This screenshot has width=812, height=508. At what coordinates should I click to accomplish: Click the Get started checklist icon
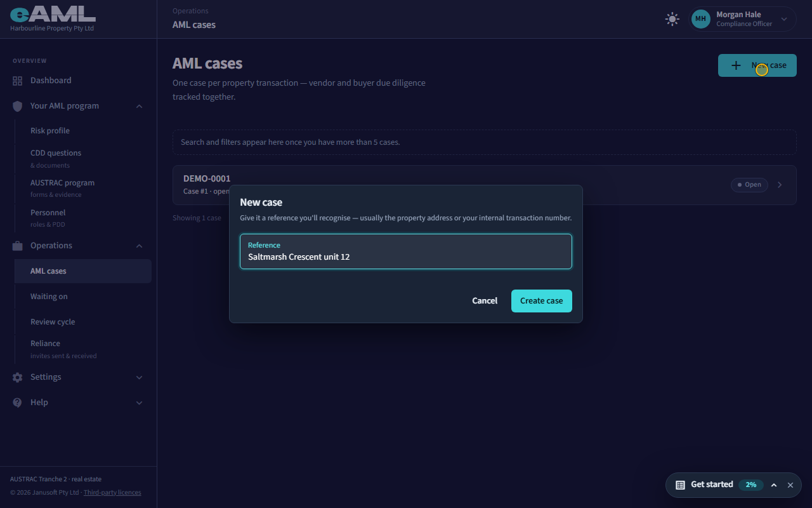tap(680, 485)
